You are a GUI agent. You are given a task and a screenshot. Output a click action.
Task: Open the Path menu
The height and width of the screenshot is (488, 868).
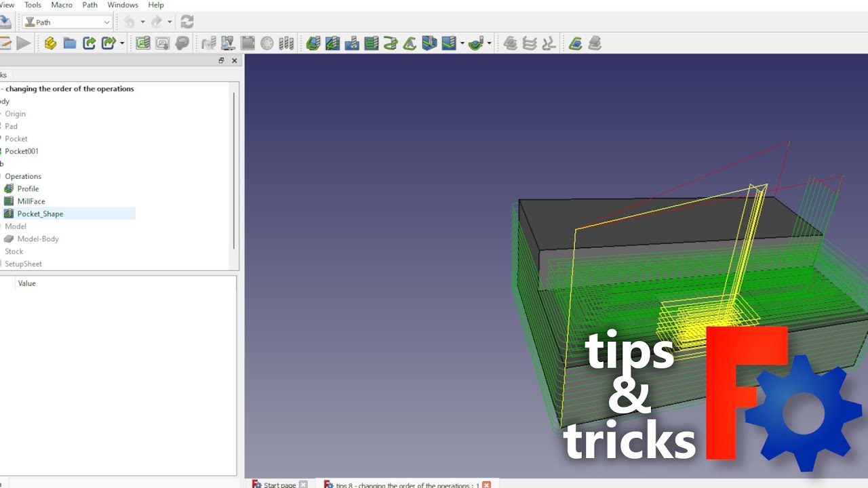[x=90, y=5]
